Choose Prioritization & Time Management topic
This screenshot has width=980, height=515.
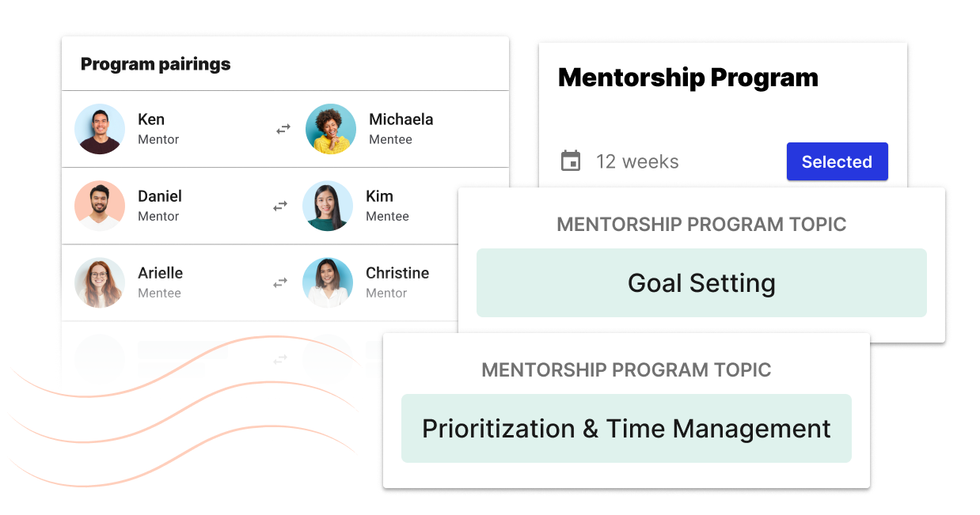[626, 429]
